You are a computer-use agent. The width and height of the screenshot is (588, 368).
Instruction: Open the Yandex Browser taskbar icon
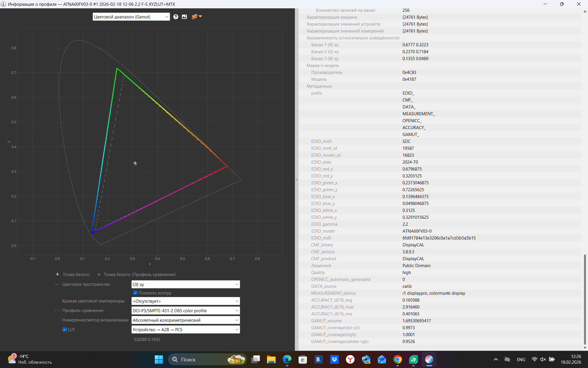click(350, 359)
